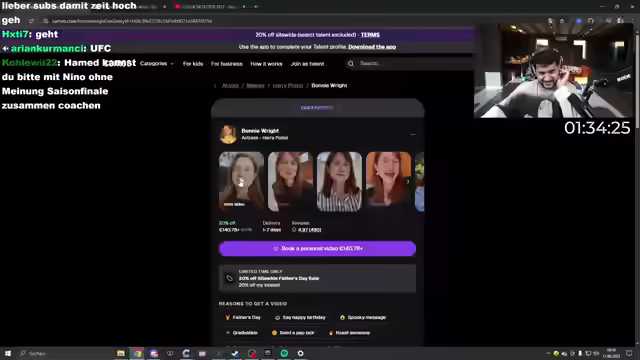Click the taskbar clock and date
The width and height of the screenshot is (640, 360).
[611, 353]
